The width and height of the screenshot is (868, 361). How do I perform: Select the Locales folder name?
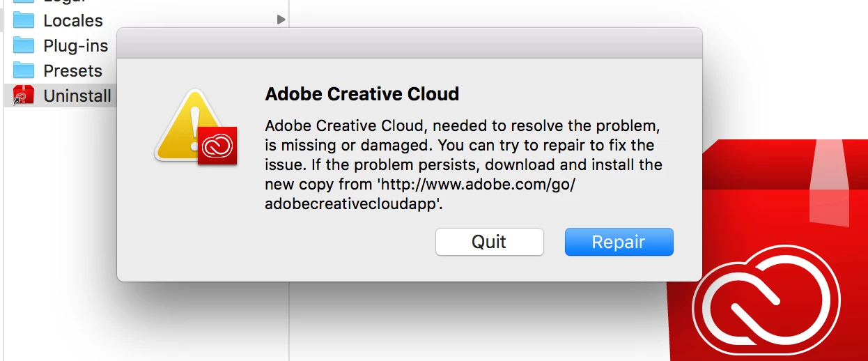click(72, 21)
